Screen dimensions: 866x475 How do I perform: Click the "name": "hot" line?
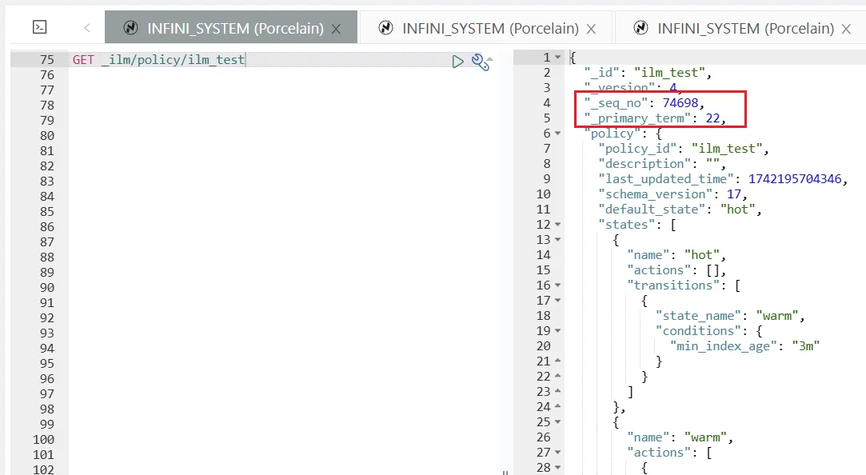point(677,255)
